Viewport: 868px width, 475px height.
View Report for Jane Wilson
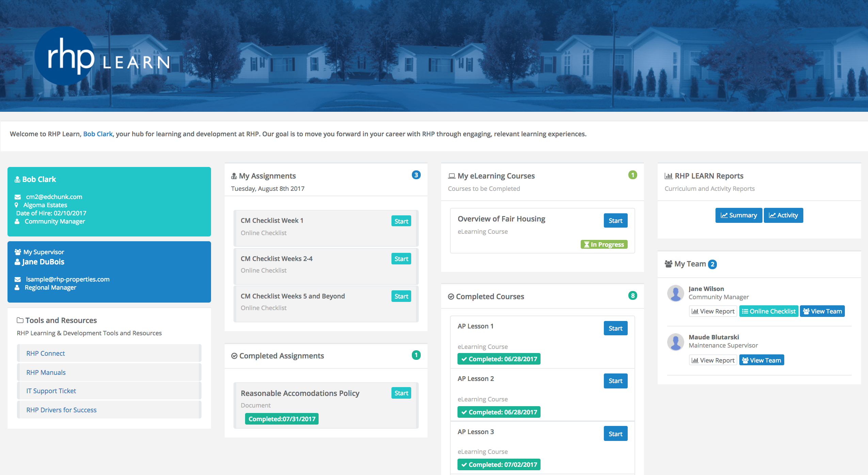click(x=713, y=311)
